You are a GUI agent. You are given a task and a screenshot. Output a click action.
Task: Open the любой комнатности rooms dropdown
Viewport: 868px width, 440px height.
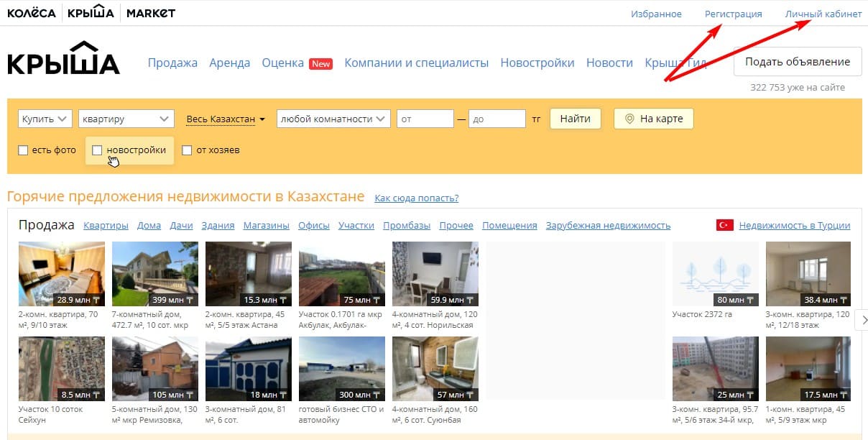[333, 119]
